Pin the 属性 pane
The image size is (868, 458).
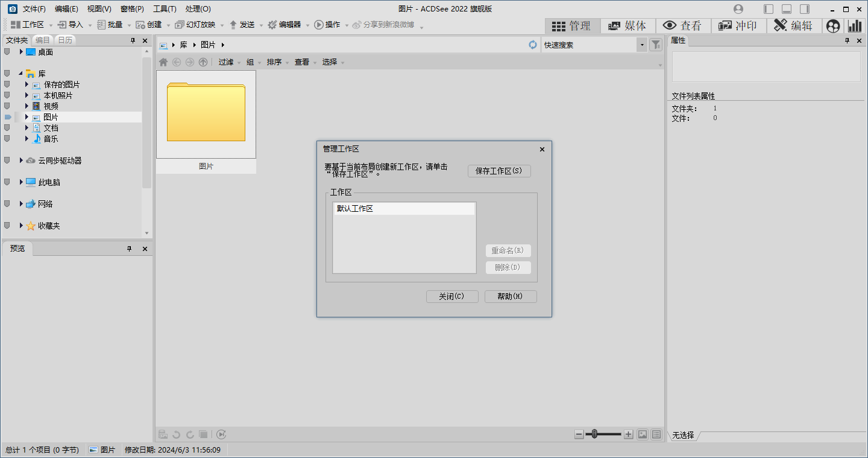click(846, 40)
